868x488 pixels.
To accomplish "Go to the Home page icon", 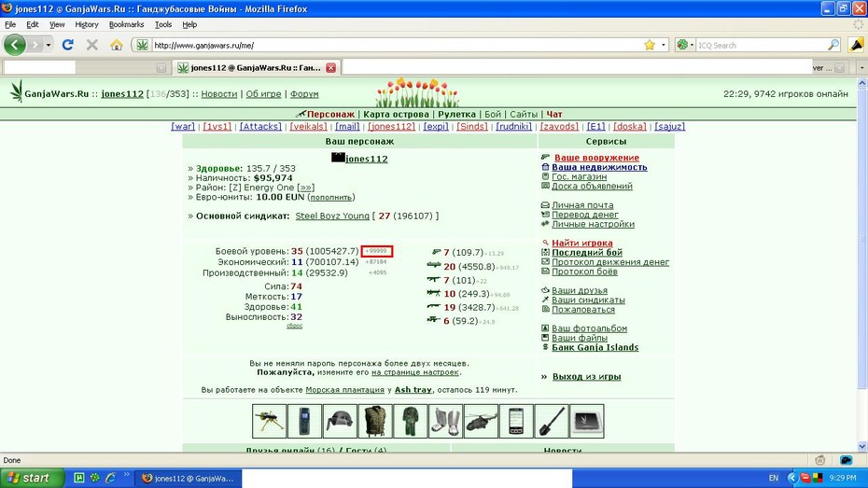I will click(117, 45).
